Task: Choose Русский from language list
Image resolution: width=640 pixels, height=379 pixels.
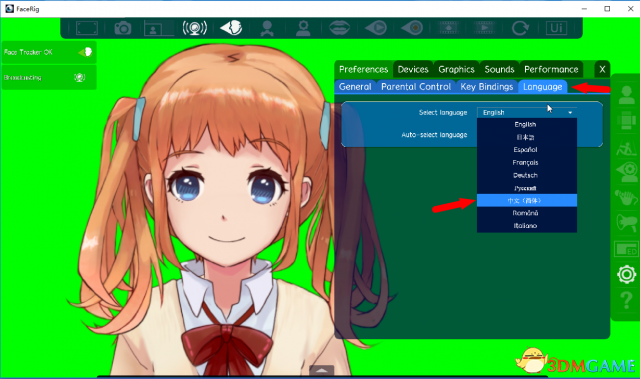Action: click(x=527, y=188)
